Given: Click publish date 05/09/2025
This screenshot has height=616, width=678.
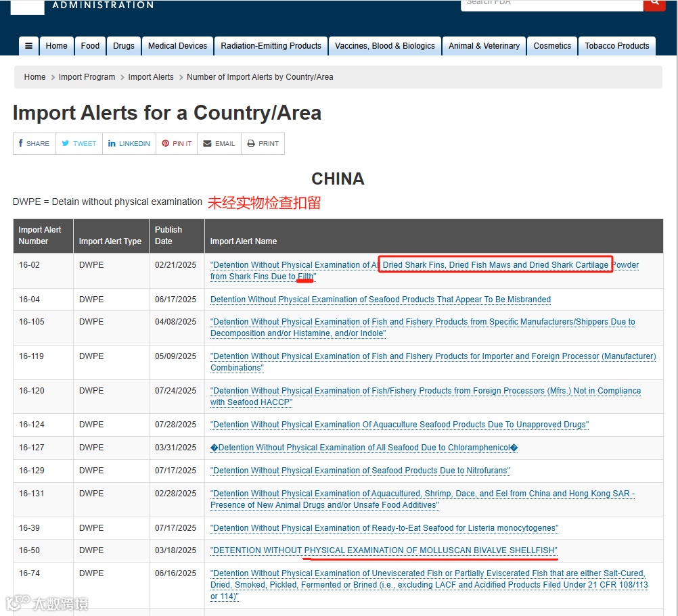Looking at the screenshot, I should [175, 356].
